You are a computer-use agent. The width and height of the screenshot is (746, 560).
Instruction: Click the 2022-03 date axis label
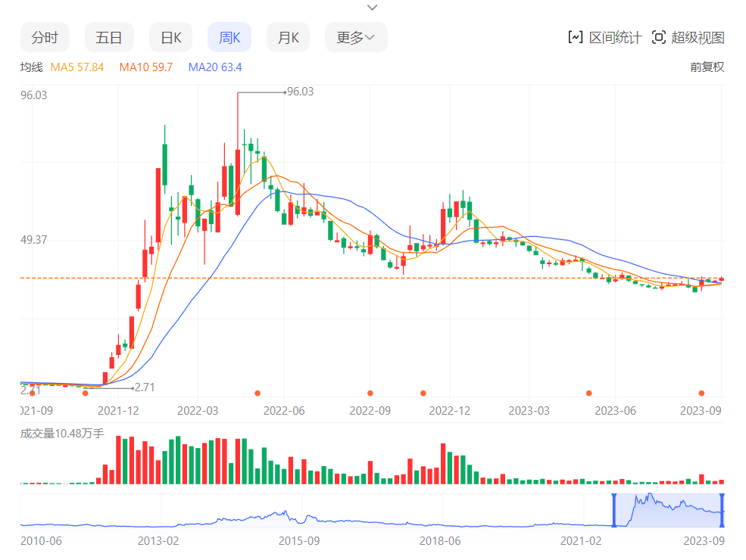198,411
